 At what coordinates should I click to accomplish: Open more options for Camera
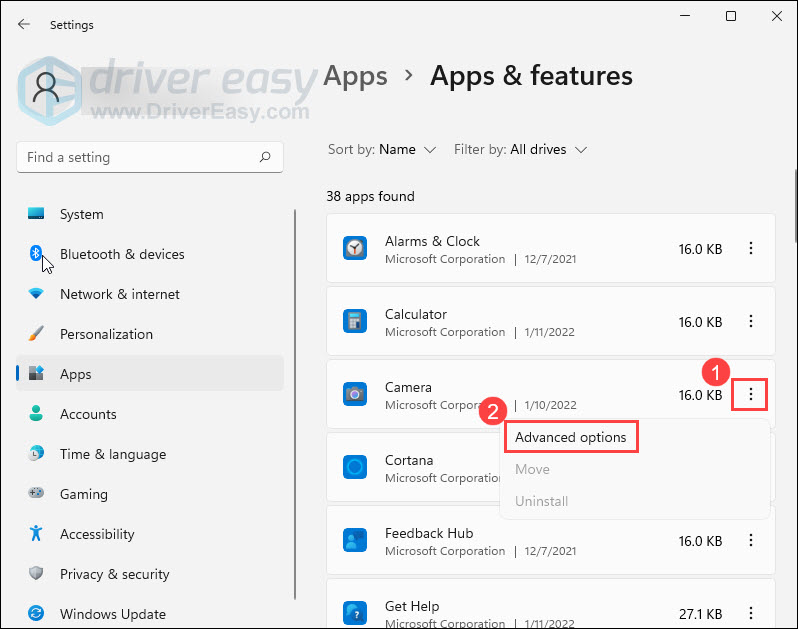750,395
